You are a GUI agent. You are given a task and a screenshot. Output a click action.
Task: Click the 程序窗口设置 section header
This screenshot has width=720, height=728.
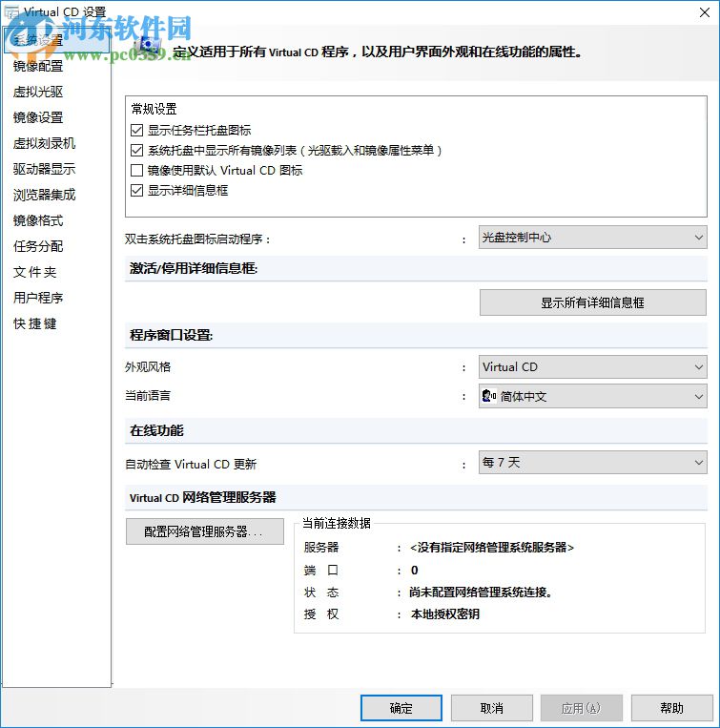(x=171, y=335)
